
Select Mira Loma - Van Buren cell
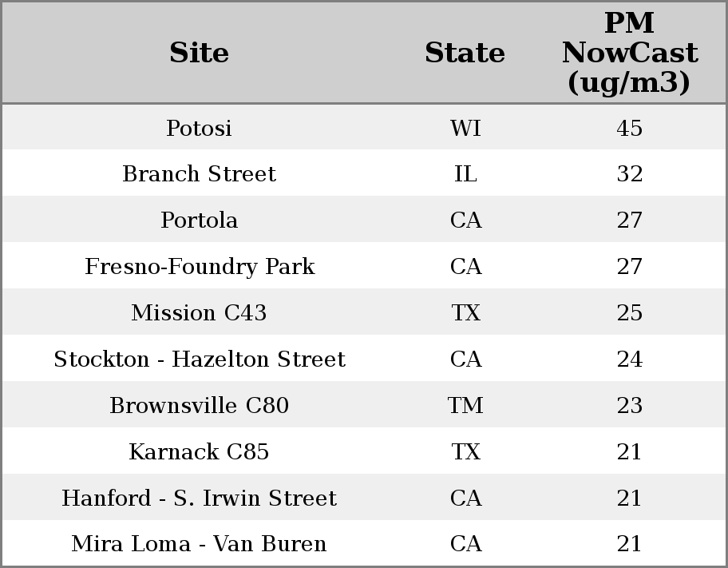click(x=199, y=544)
